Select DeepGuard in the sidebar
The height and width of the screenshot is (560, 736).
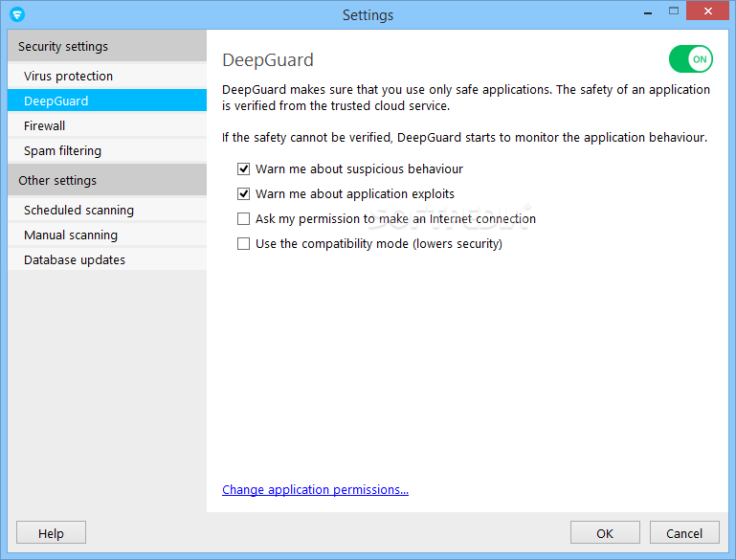107,101
